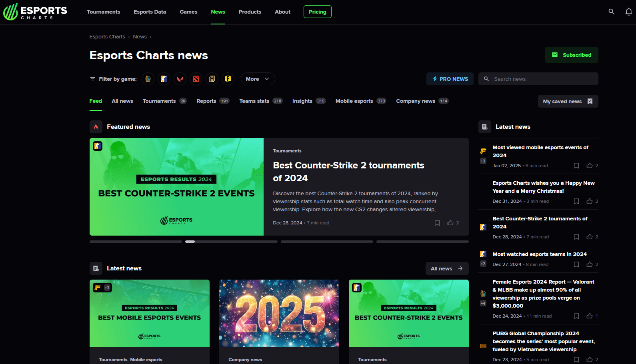Click the PUBG icon beside PUBG Global Championship

(483, 346)
